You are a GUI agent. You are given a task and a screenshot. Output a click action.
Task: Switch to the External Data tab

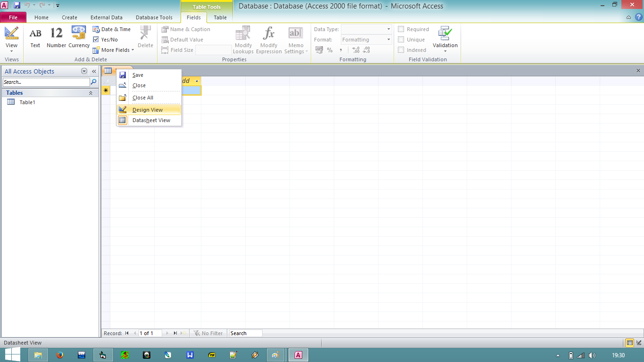(x=107, y=17)
